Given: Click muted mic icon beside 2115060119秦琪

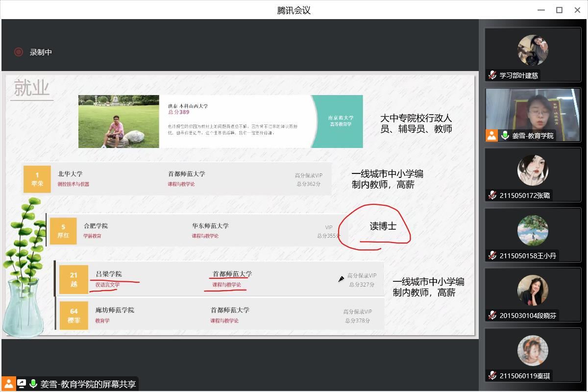Looking at the screenshot, I should tap(492, 376).
